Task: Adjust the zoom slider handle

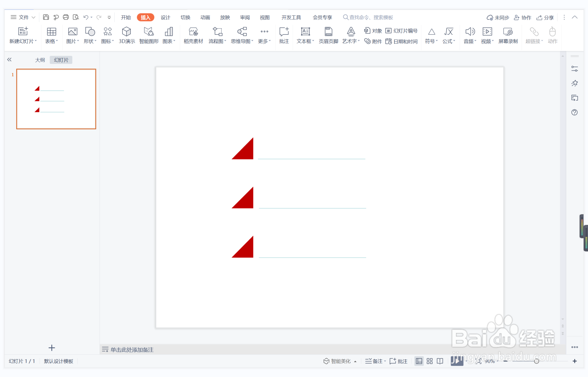Action: point(536,361)
